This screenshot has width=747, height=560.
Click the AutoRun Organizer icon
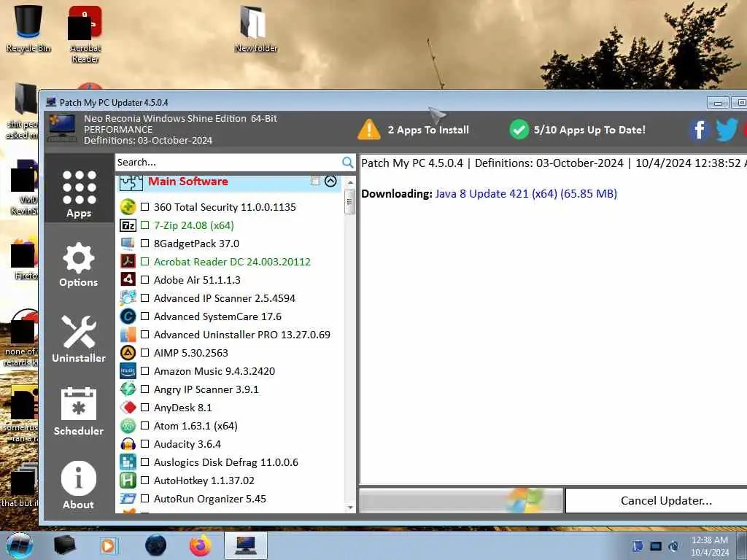coord(128,499)
